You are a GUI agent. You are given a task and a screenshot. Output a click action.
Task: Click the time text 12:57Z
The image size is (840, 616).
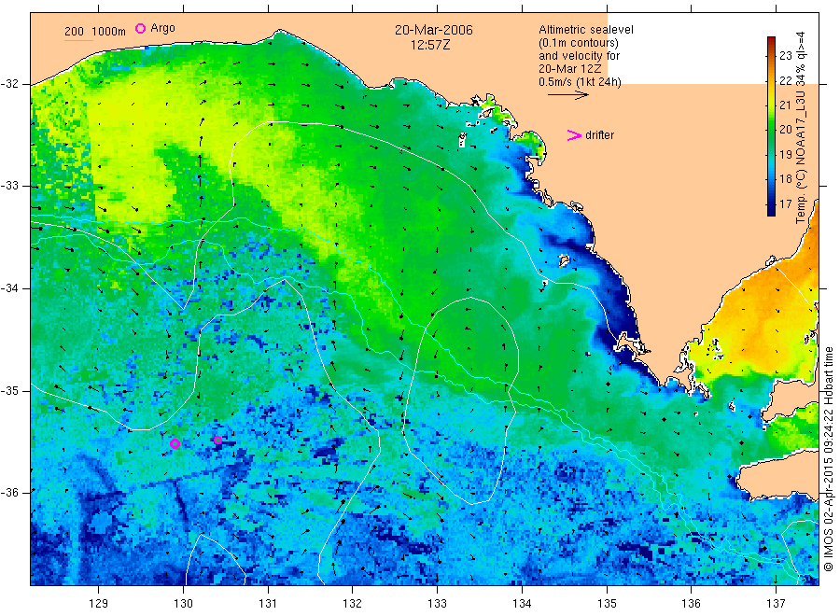pyautogui.click(x=430, y=45)
